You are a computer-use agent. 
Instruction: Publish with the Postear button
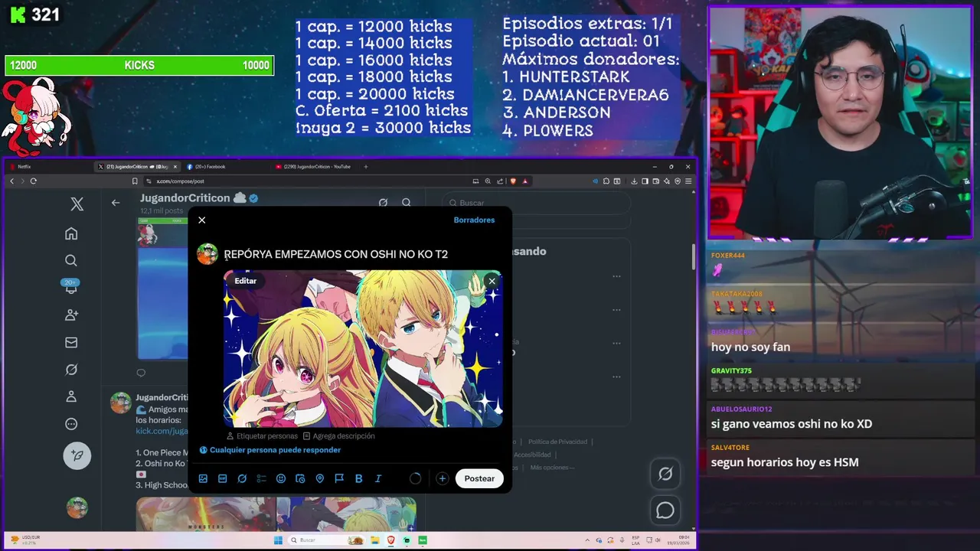pyautogui.click(x=479, y=478)
